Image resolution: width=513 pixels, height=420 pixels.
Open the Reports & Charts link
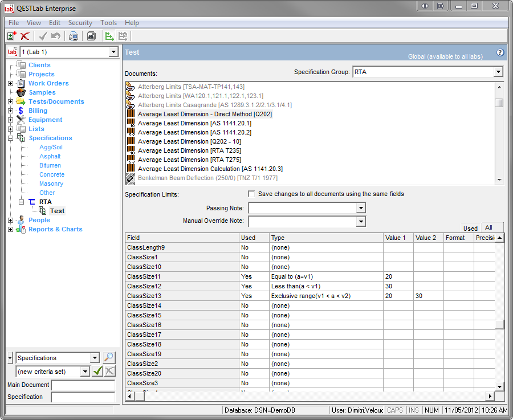pyautogui.click(x=55, y=229)
